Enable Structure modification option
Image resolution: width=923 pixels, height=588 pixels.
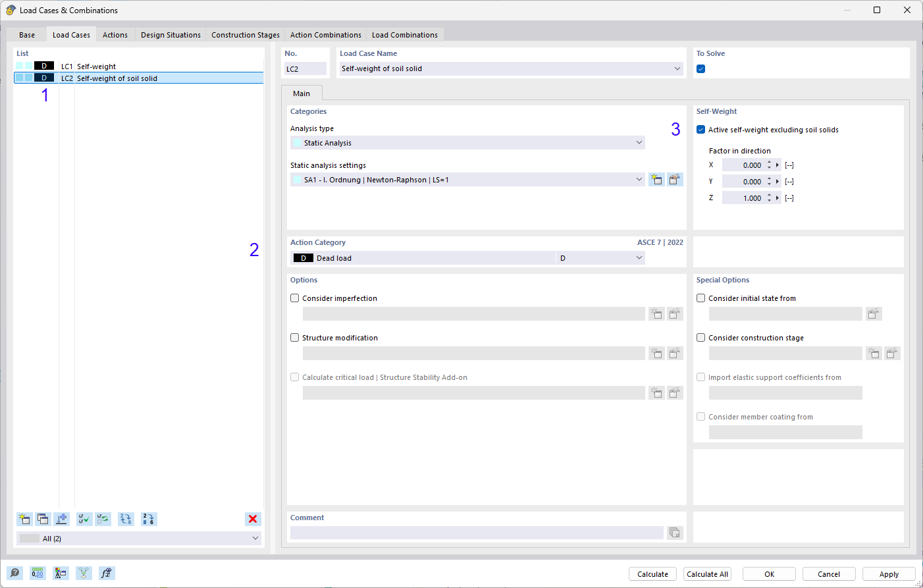tap(295, 338)
